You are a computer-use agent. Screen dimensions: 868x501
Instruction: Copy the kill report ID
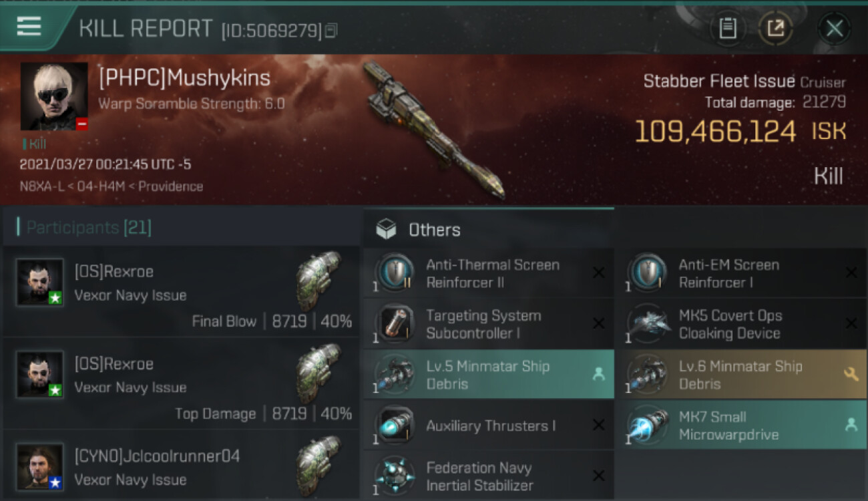(331, 31)
